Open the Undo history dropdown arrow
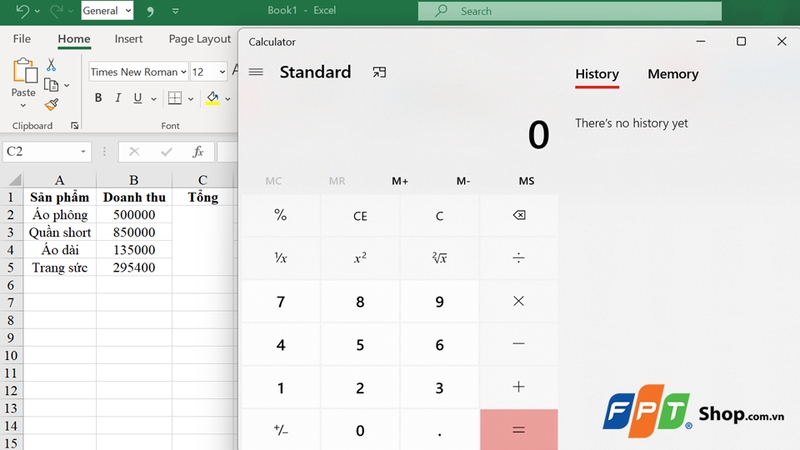 point(37,11)
